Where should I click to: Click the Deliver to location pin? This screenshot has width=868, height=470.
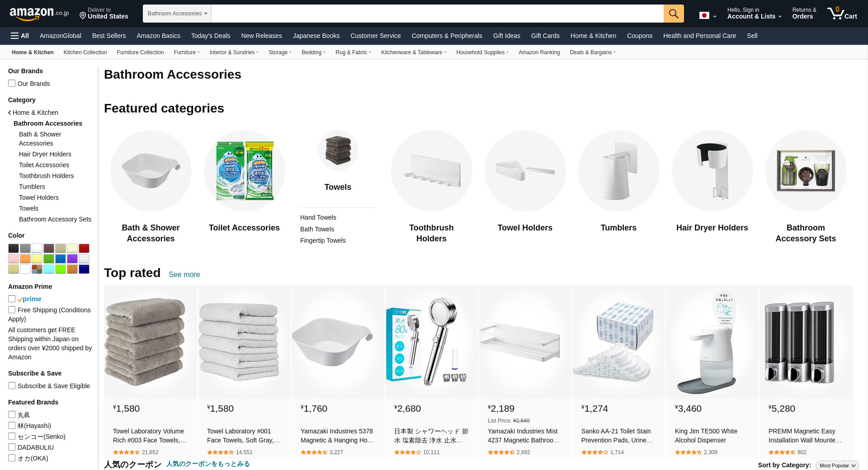[x=83, y=16]
